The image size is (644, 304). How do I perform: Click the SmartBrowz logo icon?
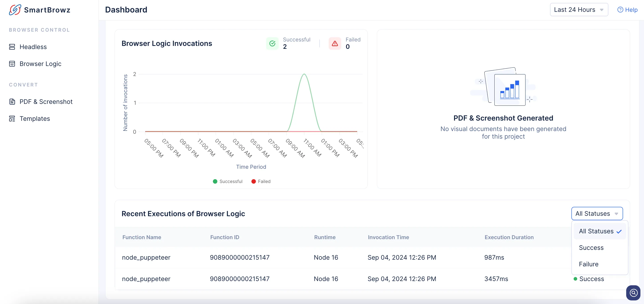(15, 10)
